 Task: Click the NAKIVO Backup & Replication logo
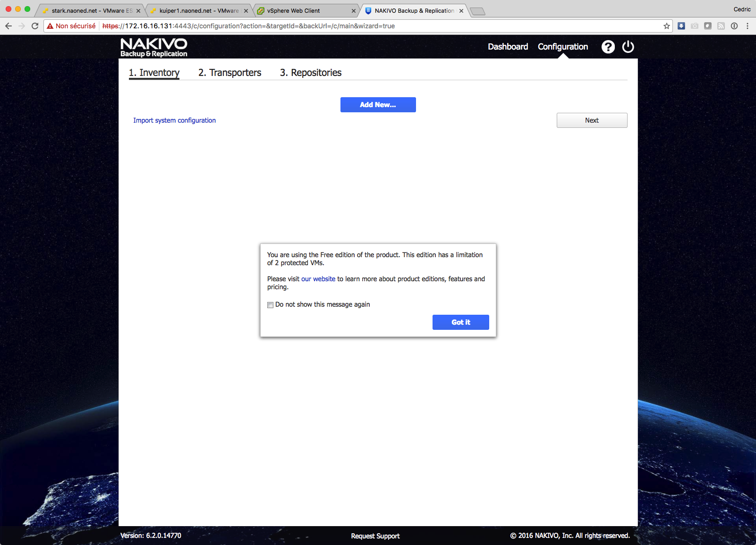click(x=153, y=47)
